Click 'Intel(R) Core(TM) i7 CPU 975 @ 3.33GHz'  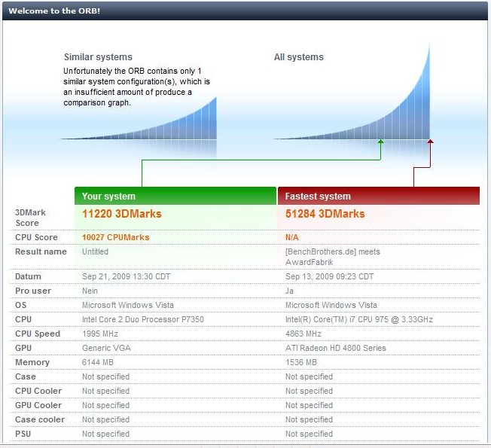359,320
